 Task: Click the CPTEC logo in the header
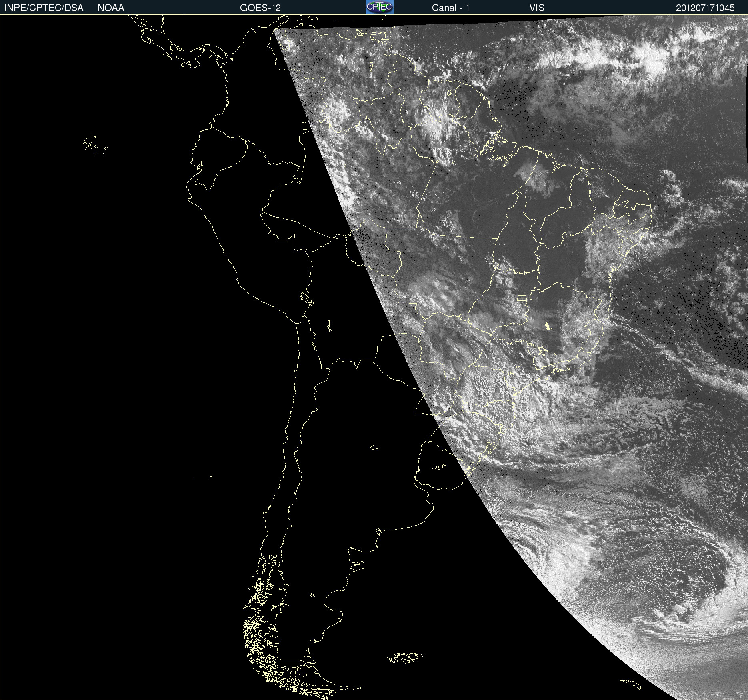(380, 7)
